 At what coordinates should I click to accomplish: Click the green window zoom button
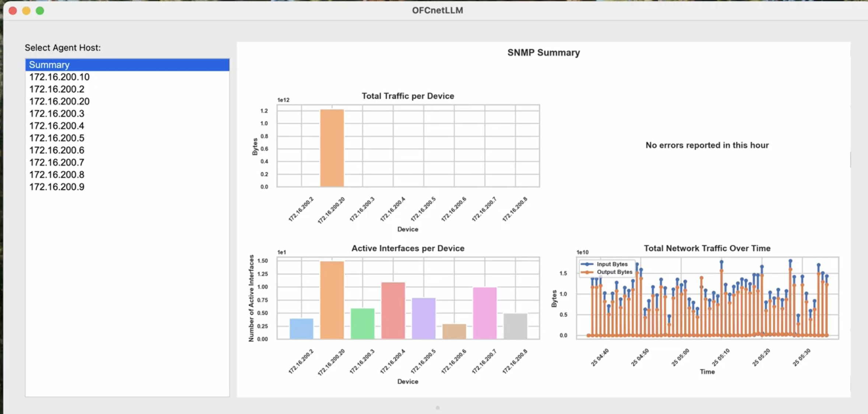[x=40, y=11]
